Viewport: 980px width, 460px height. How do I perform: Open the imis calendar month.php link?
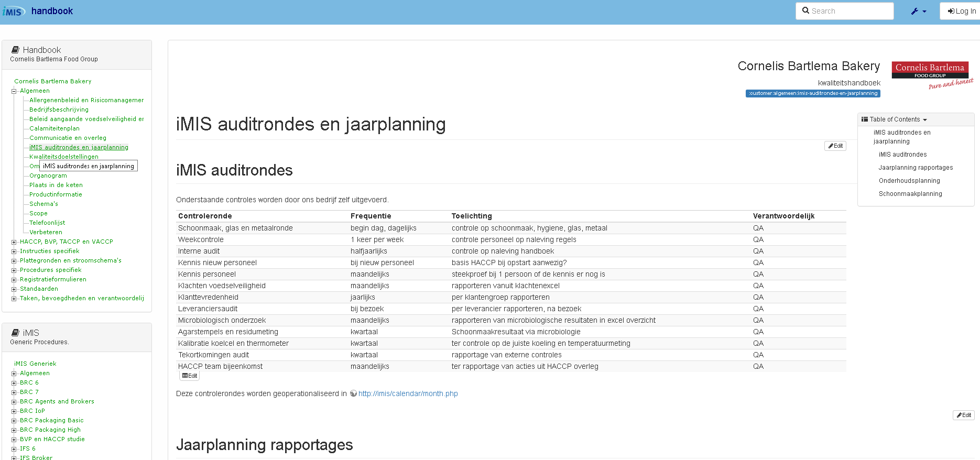click(408, 393)
